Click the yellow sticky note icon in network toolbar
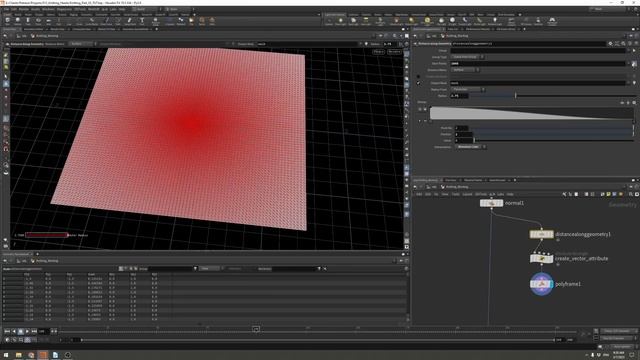This screenshot has height=360, width=640. pyautogui.click(x=608, y=194)
